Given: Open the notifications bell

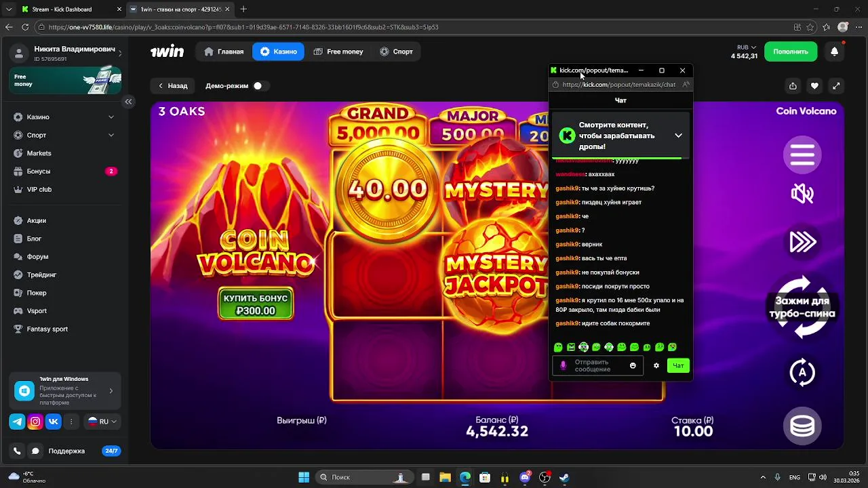Looking at the screenshot, I should tap(835, 52).
